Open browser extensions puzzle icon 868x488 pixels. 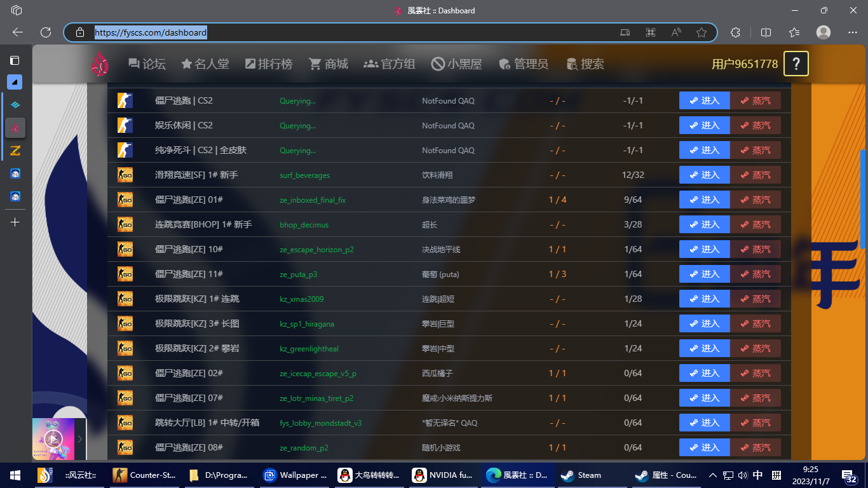coord(736,32)
